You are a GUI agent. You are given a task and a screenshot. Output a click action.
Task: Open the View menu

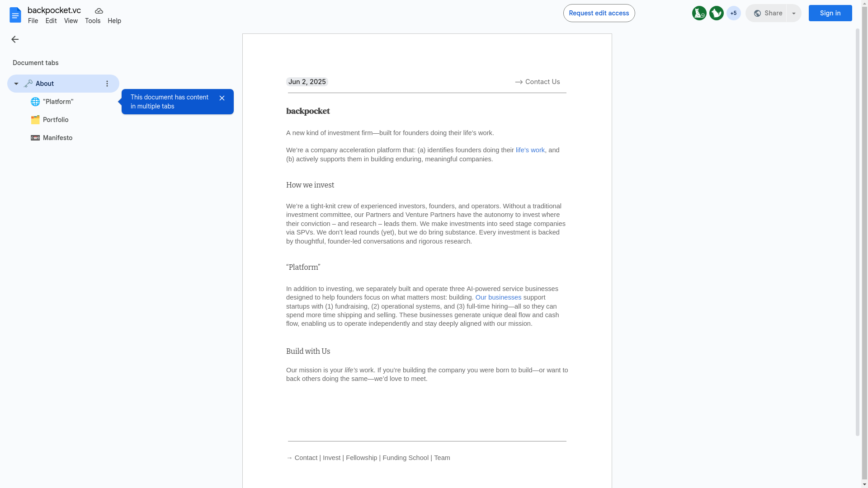[71, 21]
